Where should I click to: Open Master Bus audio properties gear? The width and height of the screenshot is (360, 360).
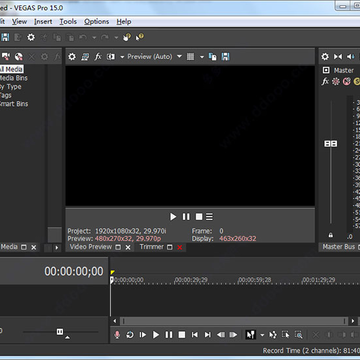coord(325,57)
